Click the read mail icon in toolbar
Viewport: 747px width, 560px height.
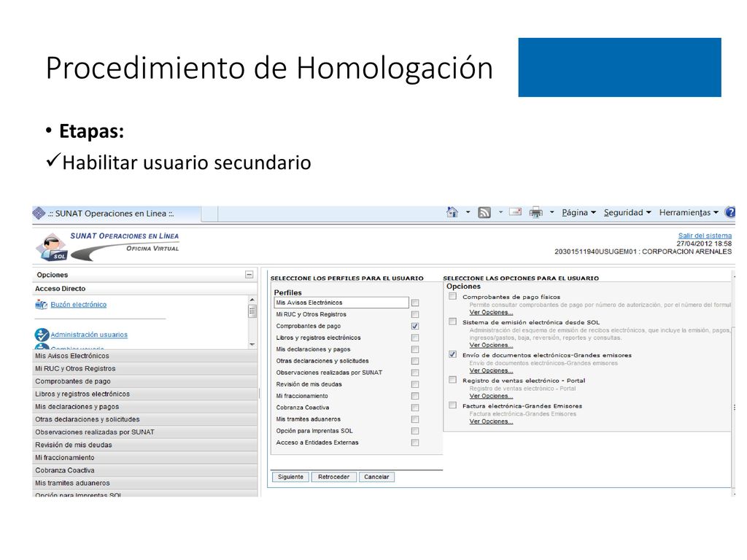coord(516,212)
